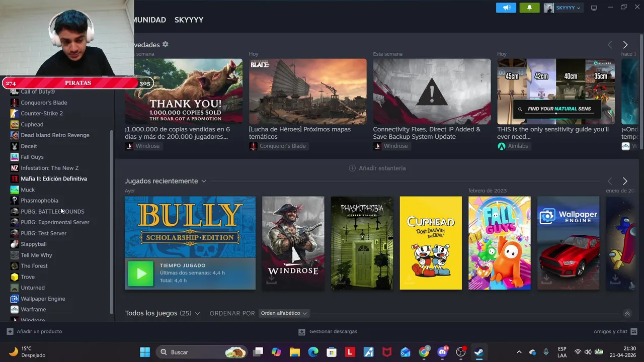Go to next recently played games arrow
Image resolution: width=644 pixels, height=362 pixels.
click(625, 181)
